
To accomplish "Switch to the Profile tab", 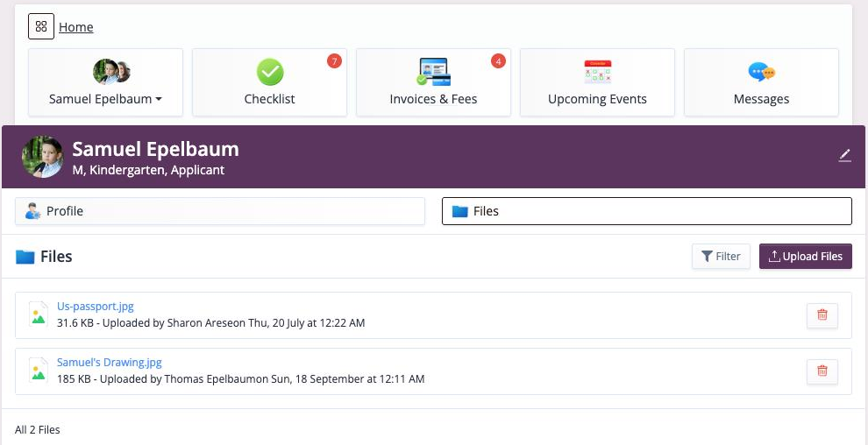I will [x=220, y=211].
